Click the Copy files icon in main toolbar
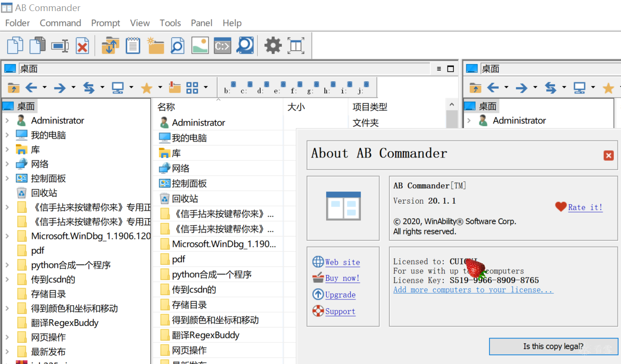Viewport: 621px width, 364px height. pyautogui.click(x=15, y=46)
